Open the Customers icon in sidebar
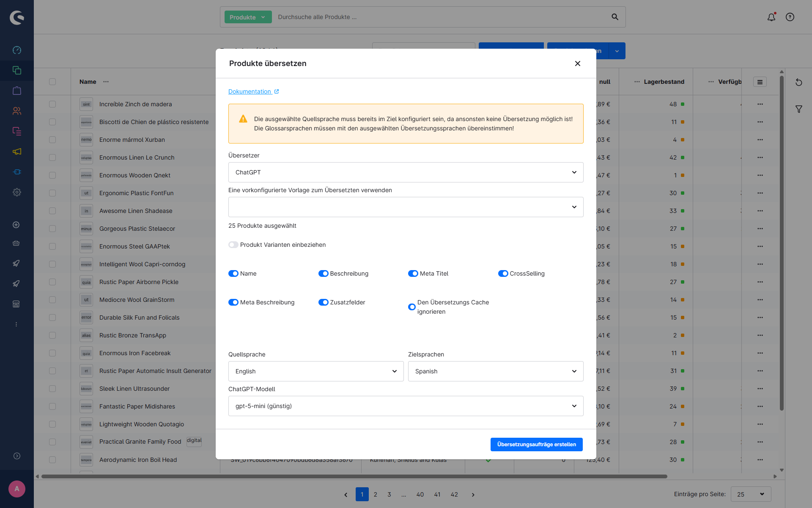This screenshot has width=812, height=508. click(17, 111)
